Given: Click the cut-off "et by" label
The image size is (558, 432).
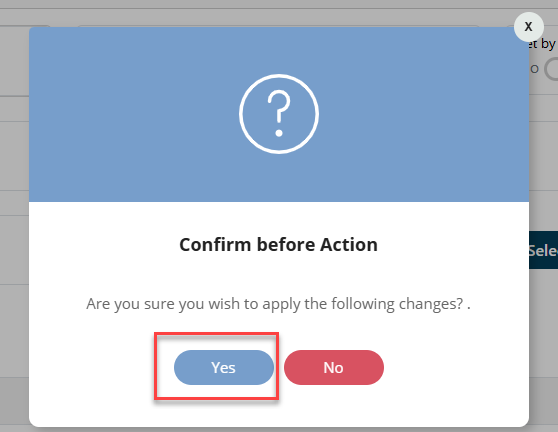Looking at the screenshot, I should tap(542, 44).
